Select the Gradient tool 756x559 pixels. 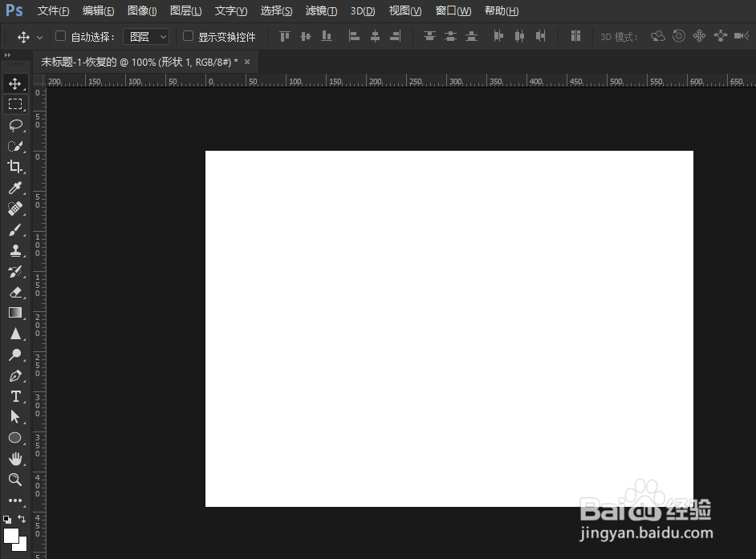tap(15, 314)
